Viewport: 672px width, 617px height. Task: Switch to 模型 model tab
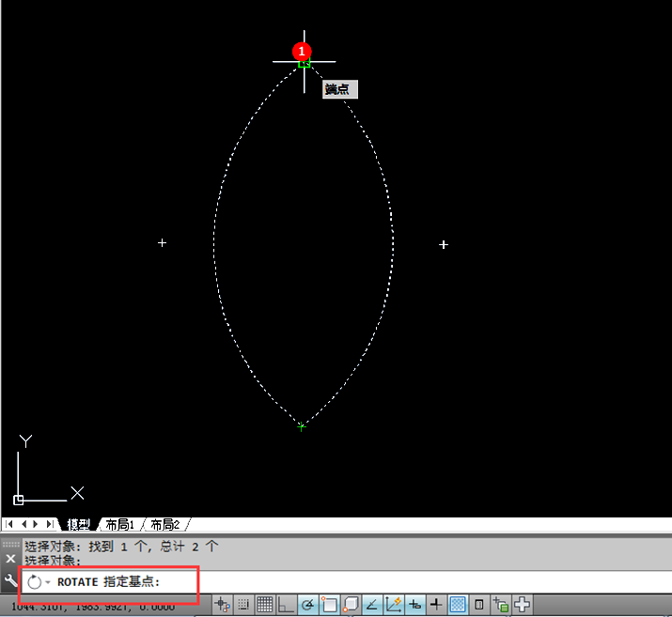79,525
